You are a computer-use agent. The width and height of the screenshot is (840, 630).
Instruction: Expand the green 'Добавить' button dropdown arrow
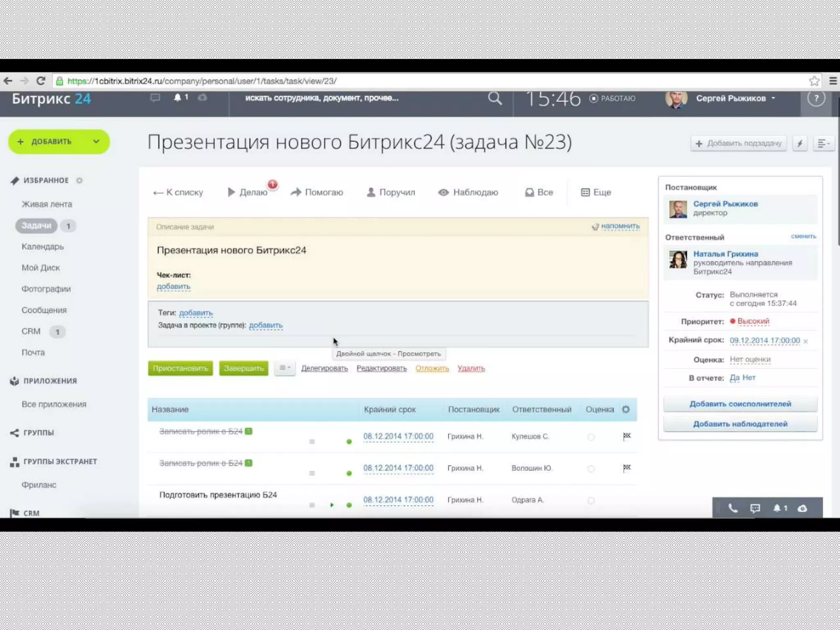click(96, 142)
